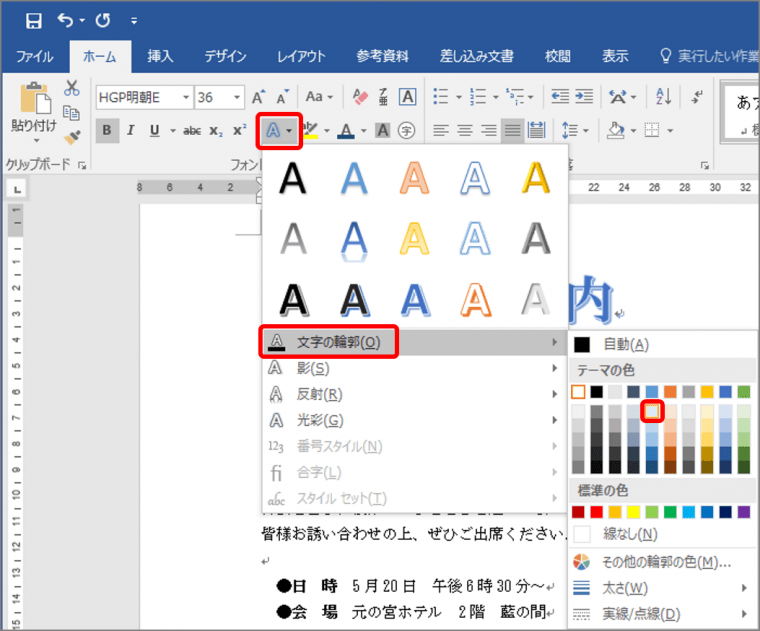Viewport: 760px width, 631px height.
Task: Click the sort A-Z icon
Action: 663,96
